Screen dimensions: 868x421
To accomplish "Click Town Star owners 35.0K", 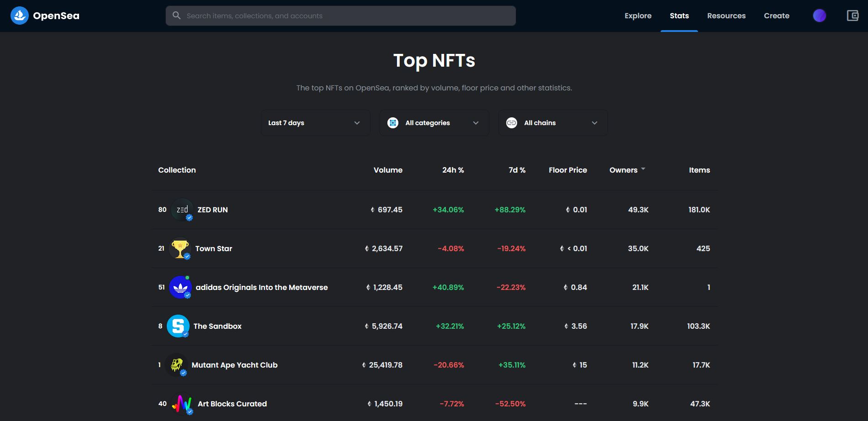I will point(638,248).
